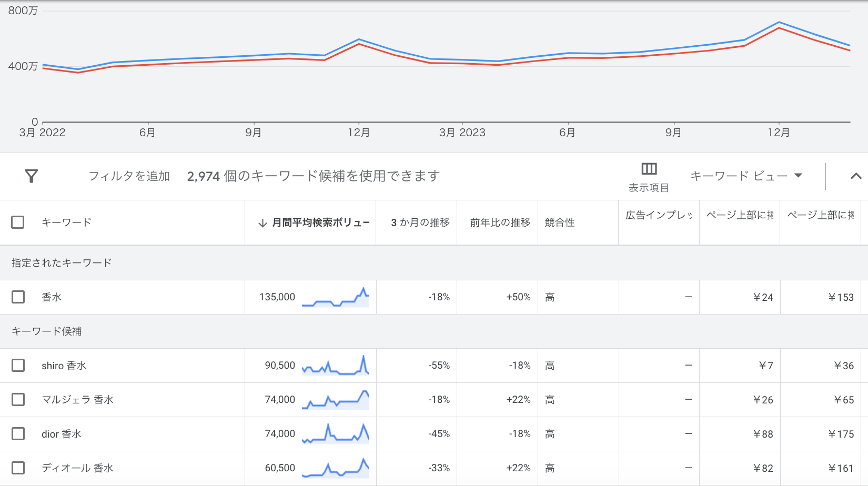Click the filter funnel icon
Screen dimensions: 868x486
(x=31, y=176)
